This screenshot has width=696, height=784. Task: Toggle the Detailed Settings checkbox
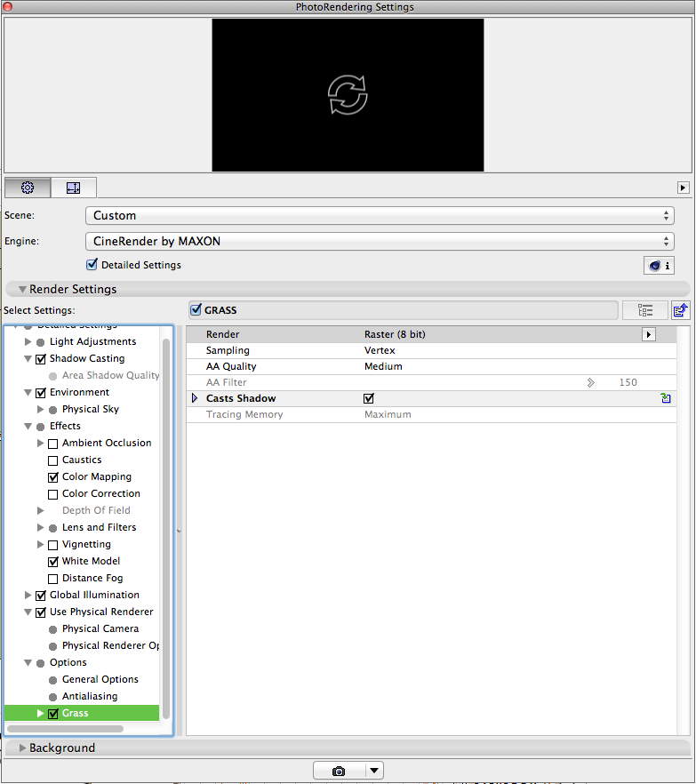coord(92,265)
